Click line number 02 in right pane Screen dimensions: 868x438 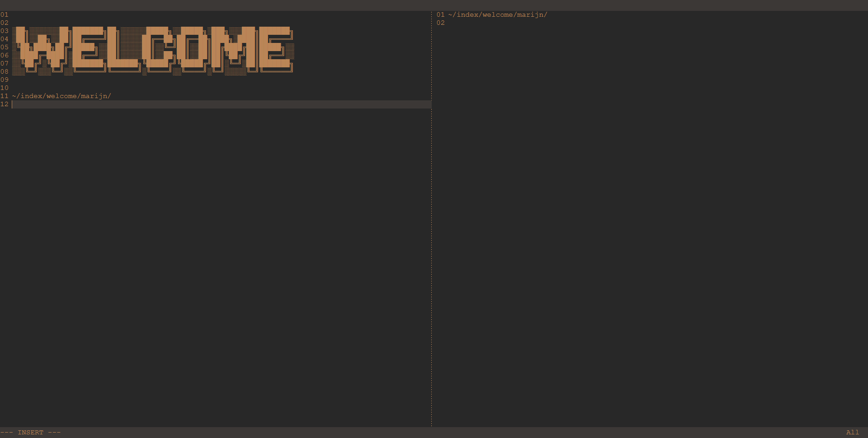click(441, 23)
